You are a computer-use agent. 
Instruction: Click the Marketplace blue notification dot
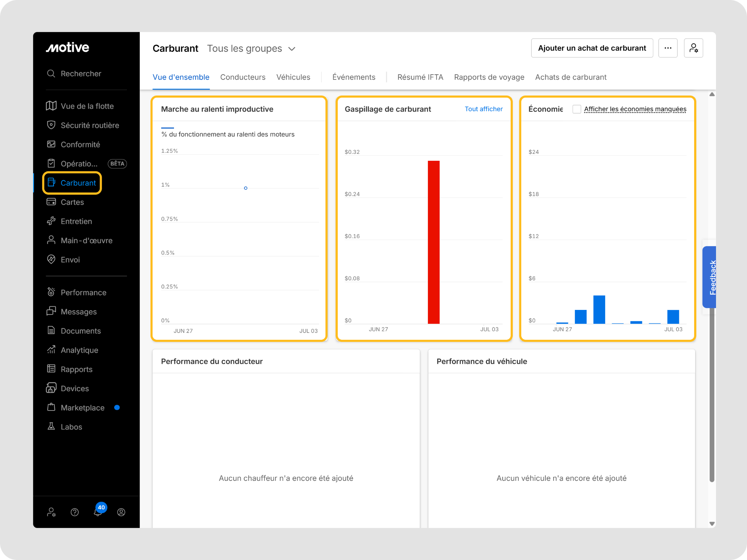[117, 408]
